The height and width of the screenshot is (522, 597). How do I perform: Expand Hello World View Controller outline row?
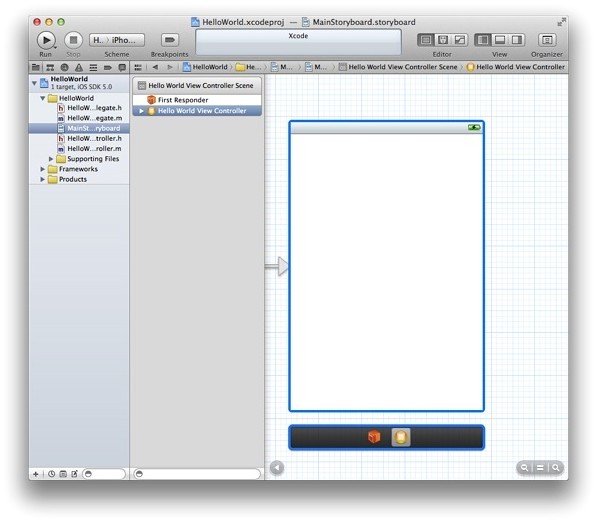tap(141, 111)
